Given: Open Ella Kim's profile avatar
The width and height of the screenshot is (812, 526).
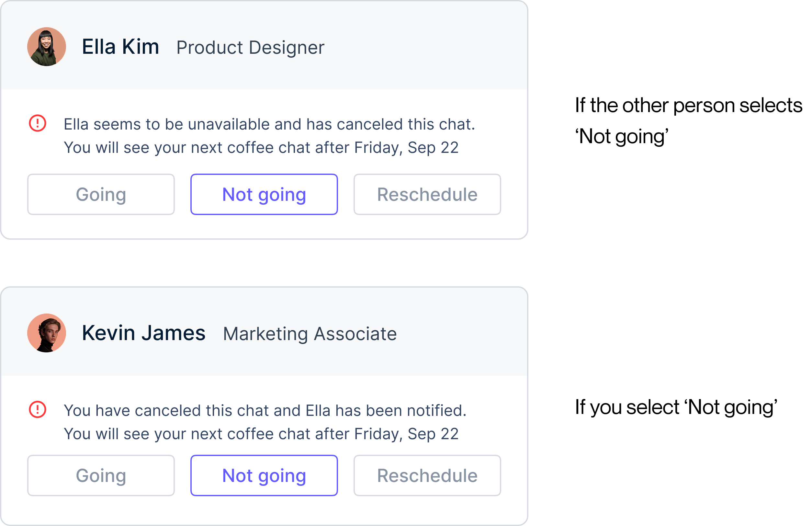Looking at the screenshot, I should (x=46, y=47).
